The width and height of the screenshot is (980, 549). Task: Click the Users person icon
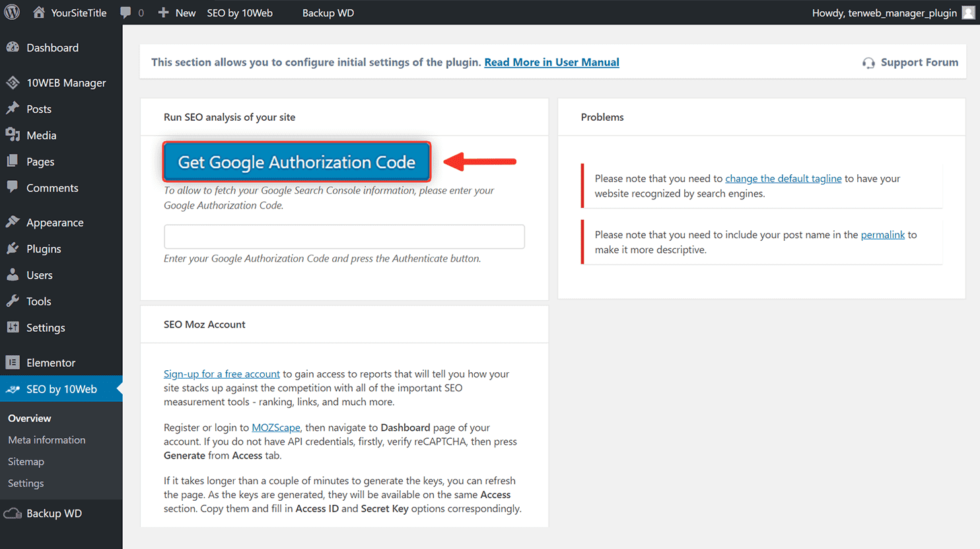13,275
